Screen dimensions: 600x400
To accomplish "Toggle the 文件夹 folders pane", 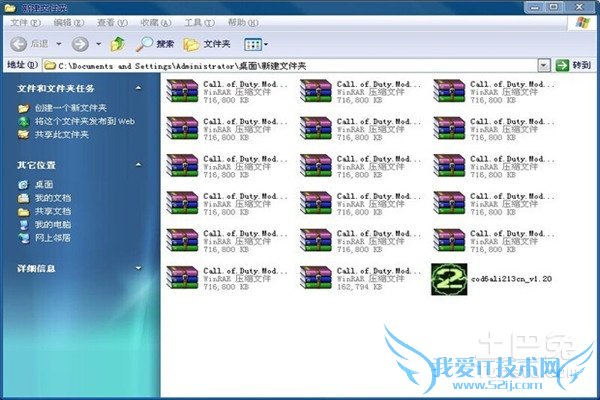I will [x=207, y=44].
